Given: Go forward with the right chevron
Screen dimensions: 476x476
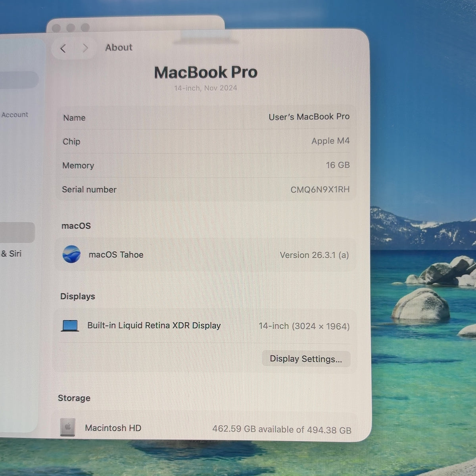Looking at the screenshot, I should pyautogui.click(x=85, y=48).
